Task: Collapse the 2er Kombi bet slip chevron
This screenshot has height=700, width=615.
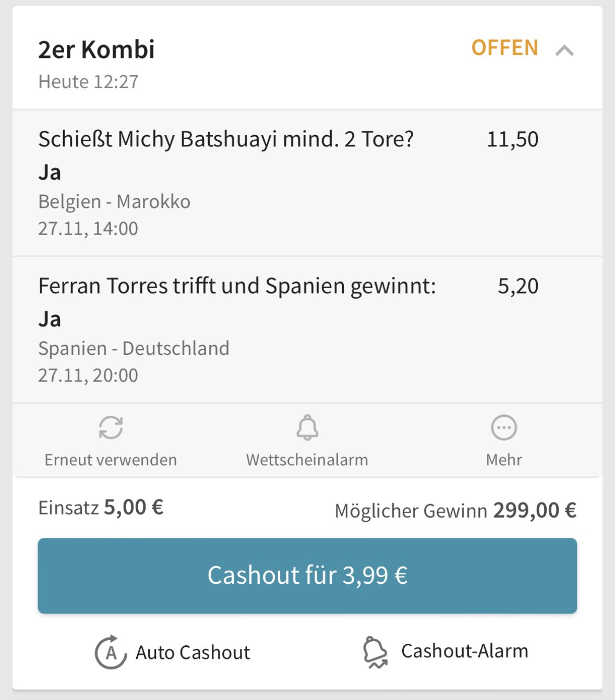Action: point(564,51)
